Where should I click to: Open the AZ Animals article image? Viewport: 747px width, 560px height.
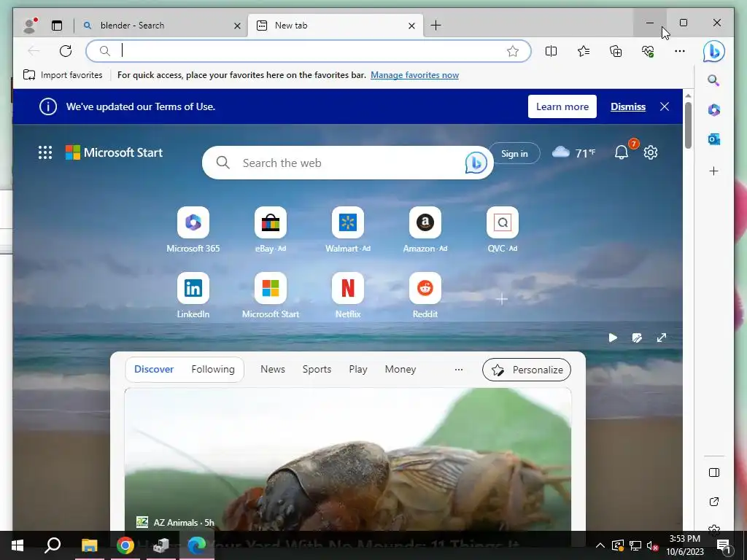[x=348, y=459]
